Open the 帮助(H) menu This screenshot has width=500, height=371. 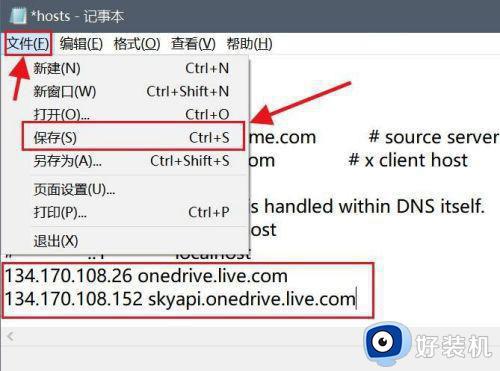250,44
